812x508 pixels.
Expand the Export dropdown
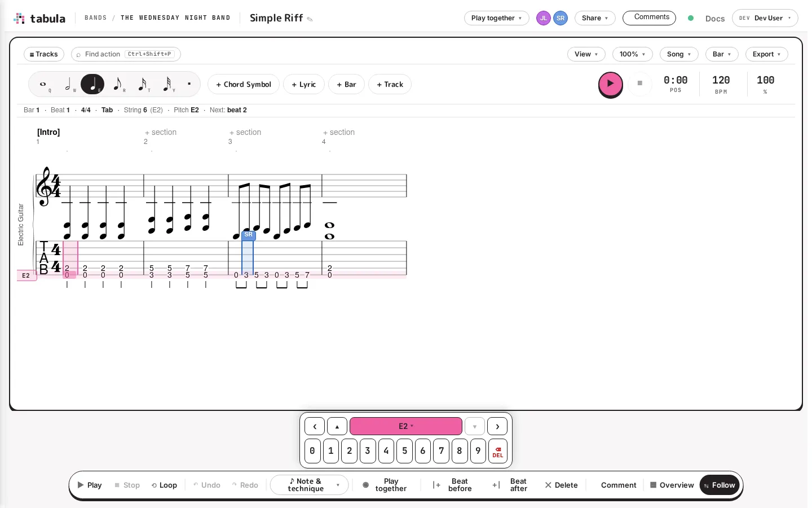[766, 54]
